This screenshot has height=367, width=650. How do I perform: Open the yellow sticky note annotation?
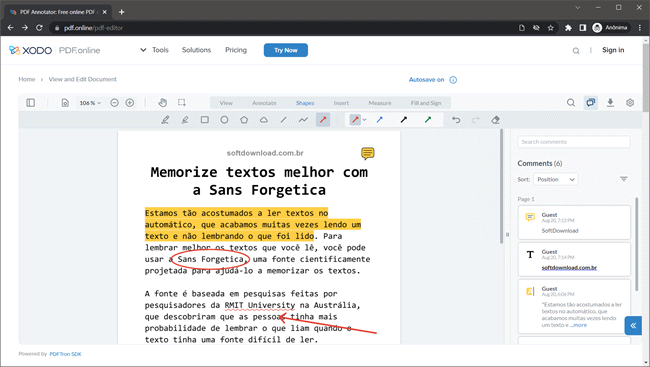367,153
